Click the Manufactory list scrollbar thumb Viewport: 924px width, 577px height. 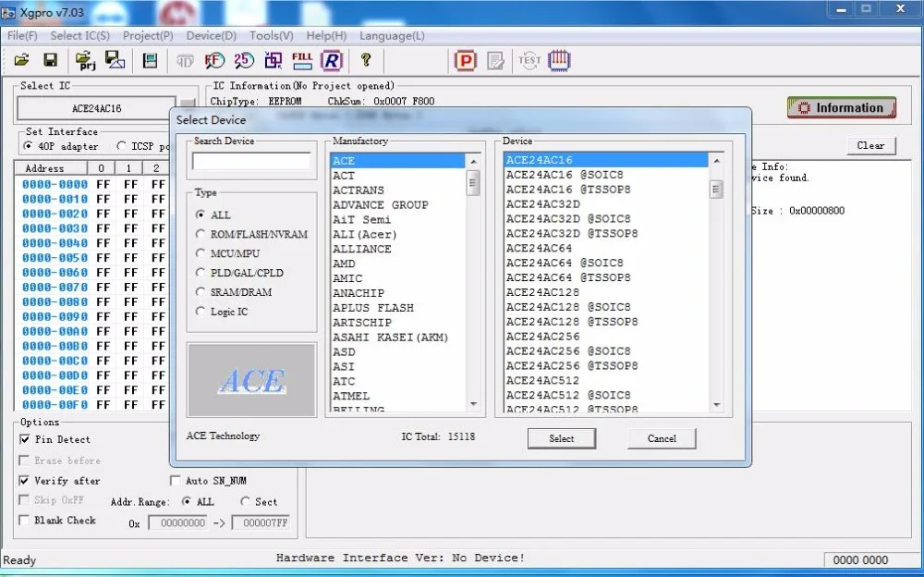472,182
